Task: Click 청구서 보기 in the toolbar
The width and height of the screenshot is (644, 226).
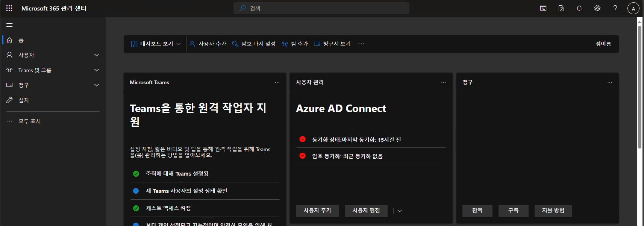Action: coord(332,44)
